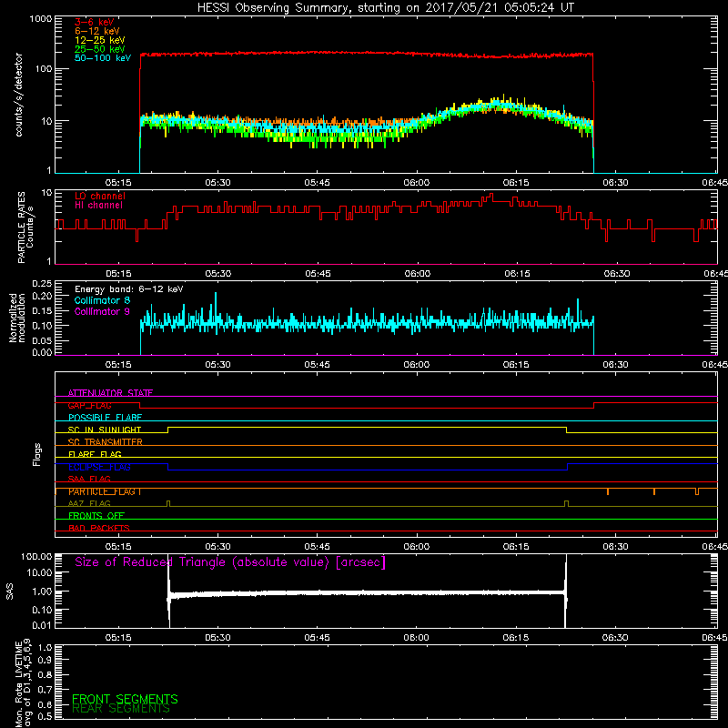The image size is (728, 728).
Task: Click the green 25-50 keV legend label
Action: coord(100,49)
